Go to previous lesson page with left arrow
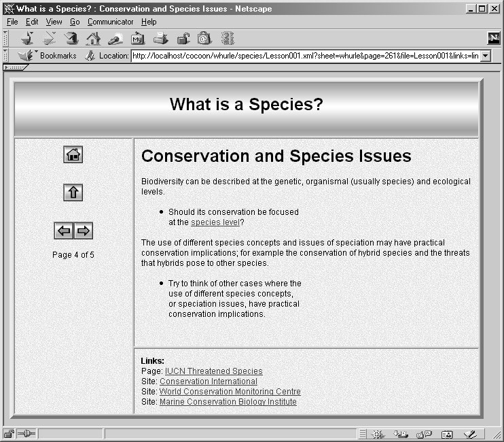The image size is (504, 442). (x=64, y=231)
